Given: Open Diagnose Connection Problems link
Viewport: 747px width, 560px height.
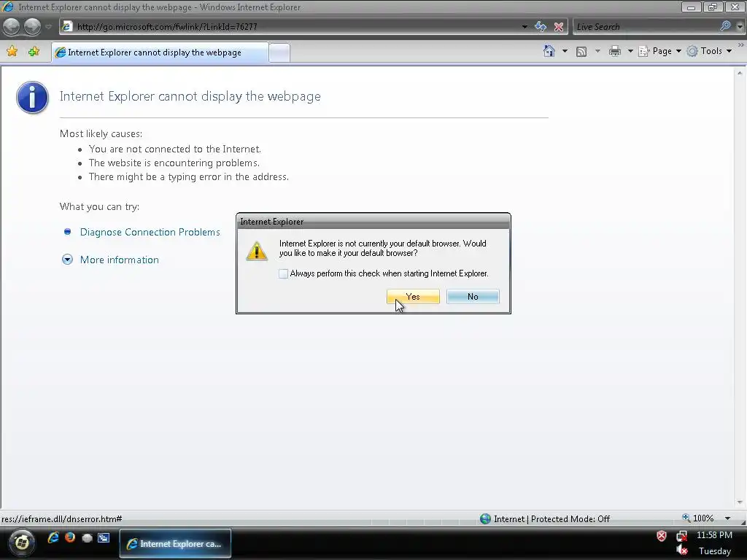Looking at the screenshot, I should click(x=150, y=232).
